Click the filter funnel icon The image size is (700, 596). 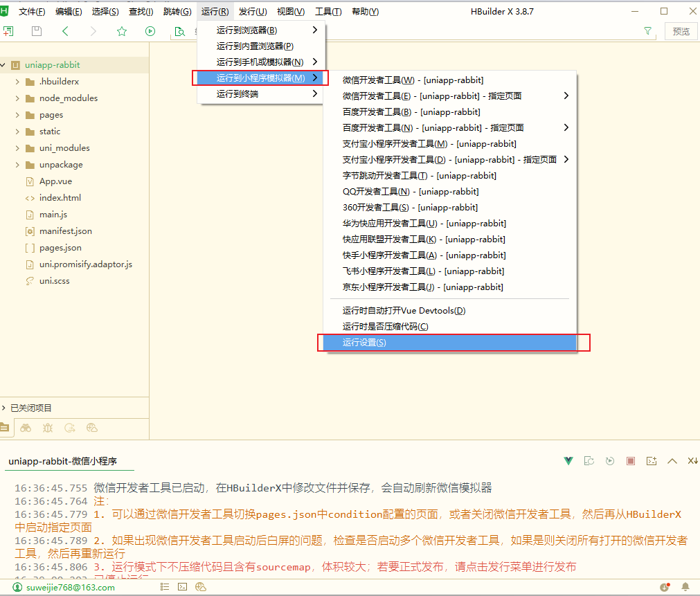(x=648, y=31)
